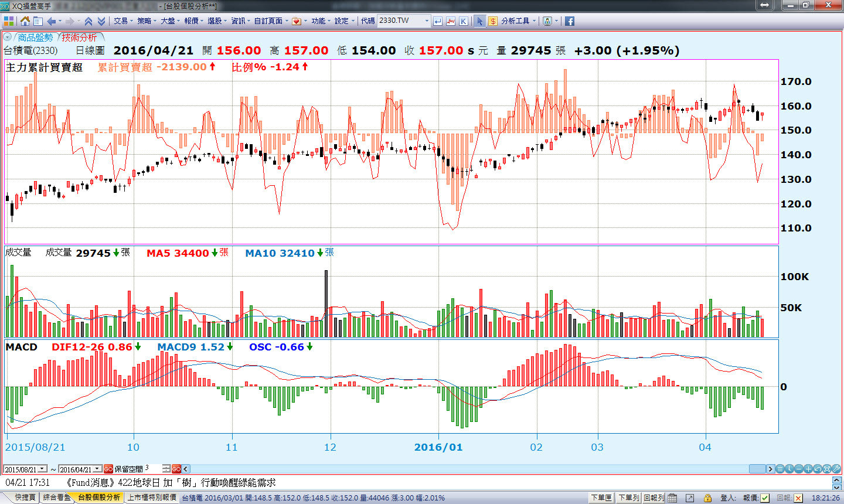Image resolution: width=844 pixels, height=504 pixels.
Task: Click the dollar sign order icon
Action: point(493,21)
